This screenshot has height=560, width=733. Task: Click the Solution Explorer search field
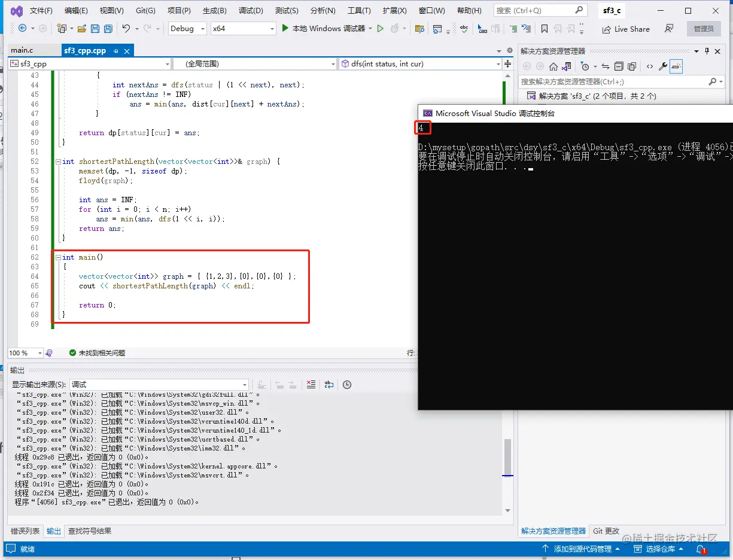(621, 81)
